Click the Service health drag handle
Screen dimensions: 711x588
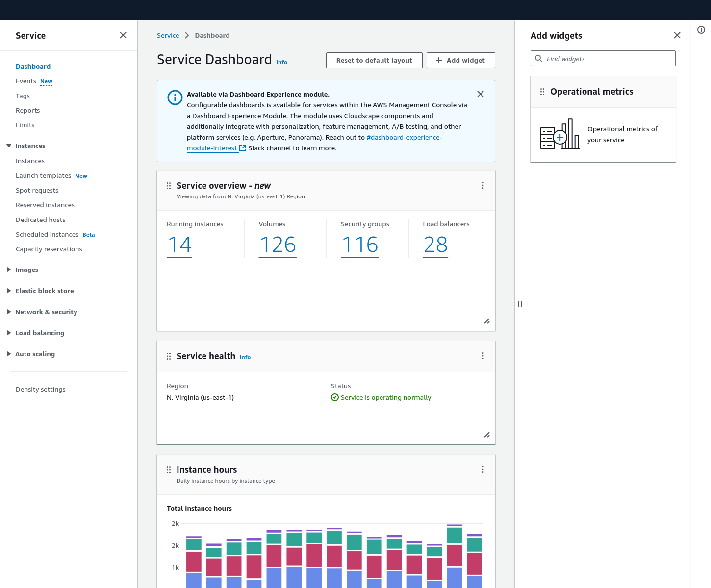[x=169, y=356]
